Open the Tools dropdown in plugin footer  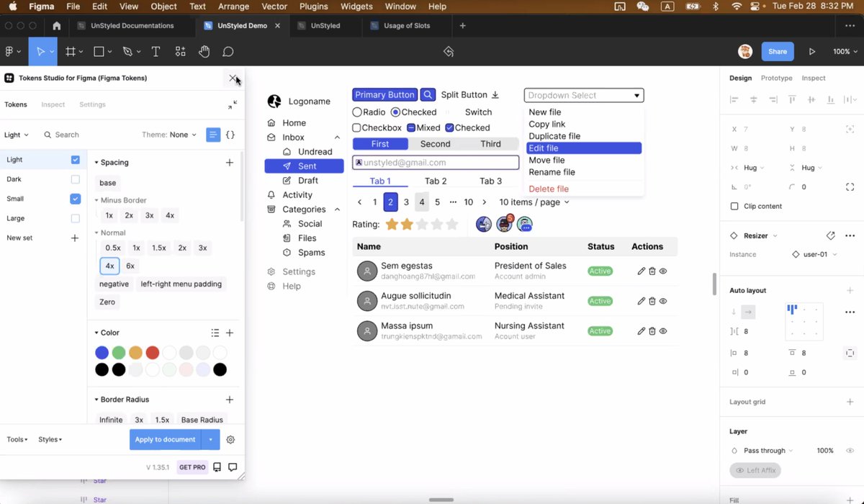[x=17, y=439]
